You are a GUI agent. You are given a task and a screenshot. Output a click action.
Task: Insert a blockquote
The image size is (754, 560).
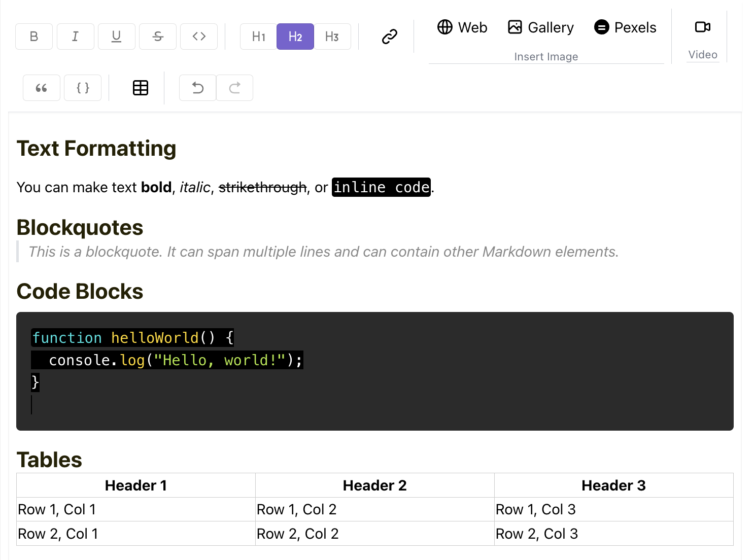pos(41,87)
